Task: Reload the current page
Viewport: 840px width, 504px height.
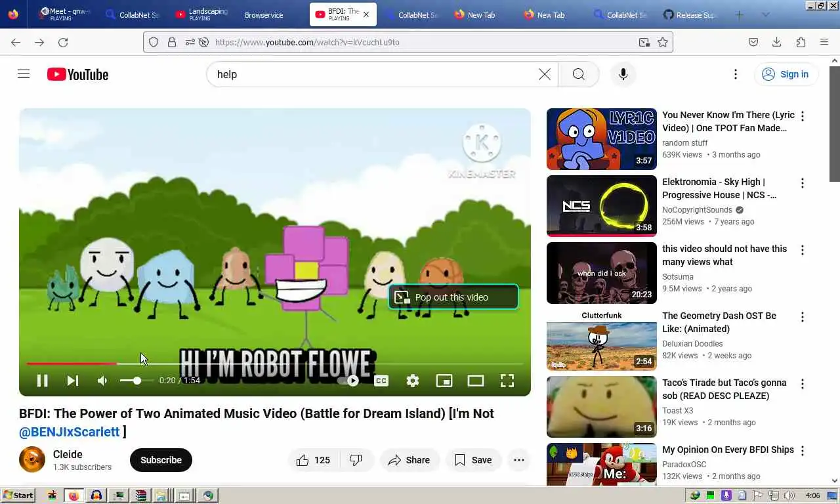Action: point(63,42)
